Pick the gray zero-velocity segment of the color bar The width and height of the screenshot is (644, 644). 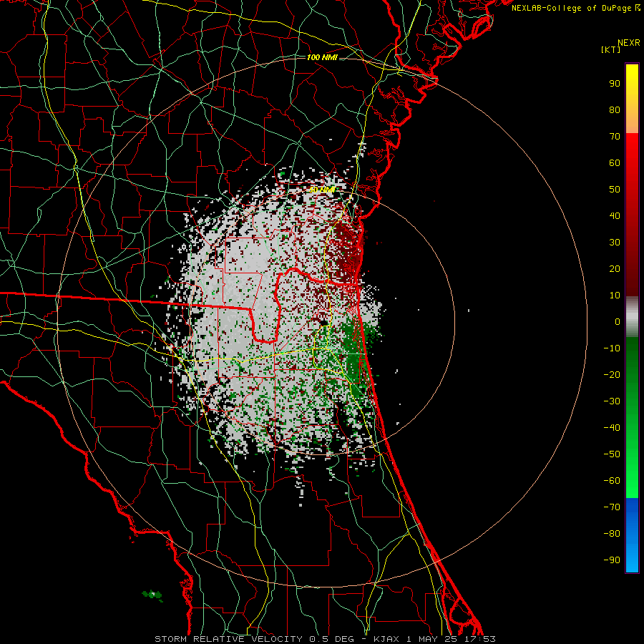point(632,317)
